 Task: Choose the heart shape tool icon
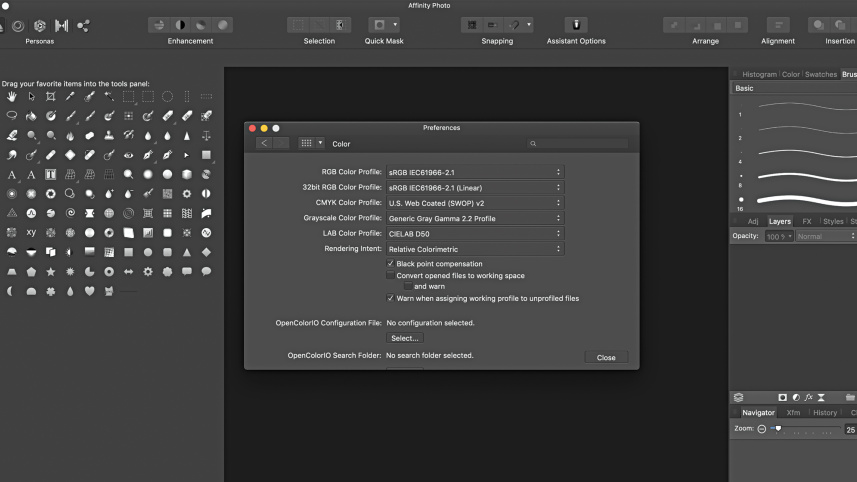click(89, 291)
